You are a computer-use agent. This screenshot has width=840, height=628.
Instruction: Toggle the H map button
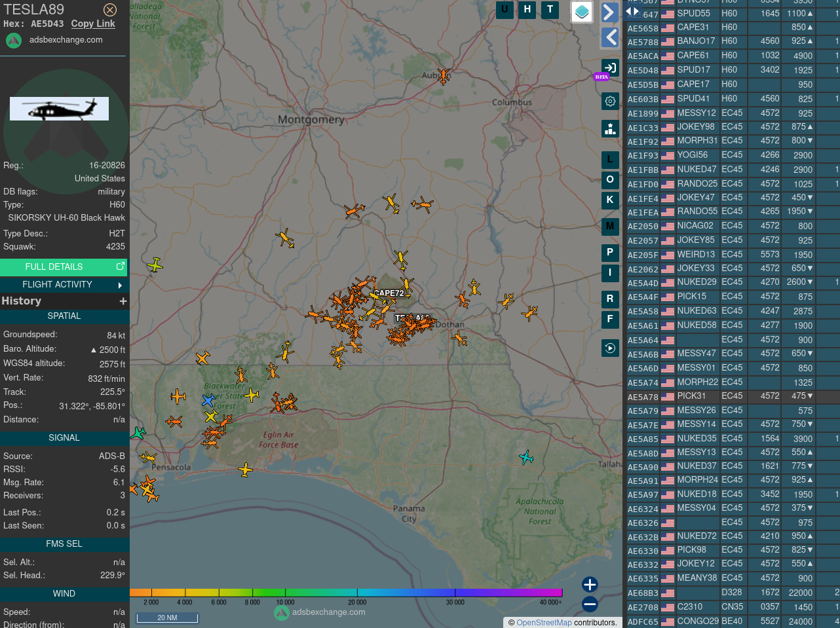coord(527,10)
